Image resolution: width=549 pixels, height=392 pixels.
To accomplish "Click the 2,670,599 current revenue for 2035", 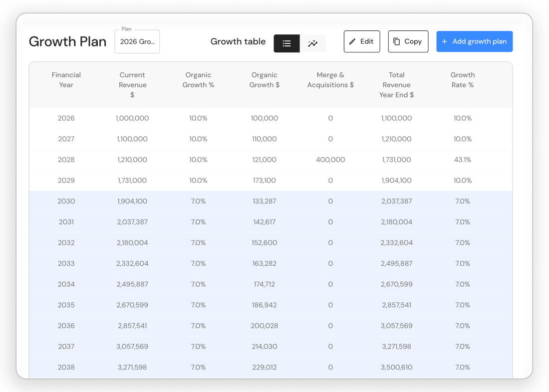I will [132, 305].
